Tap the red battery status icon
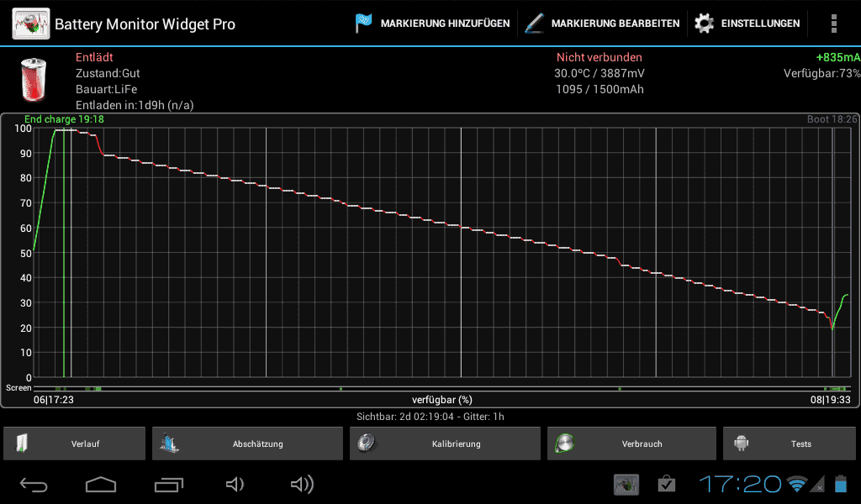The width and height of the screenshot is (861, 504). [x=34, y=79]
